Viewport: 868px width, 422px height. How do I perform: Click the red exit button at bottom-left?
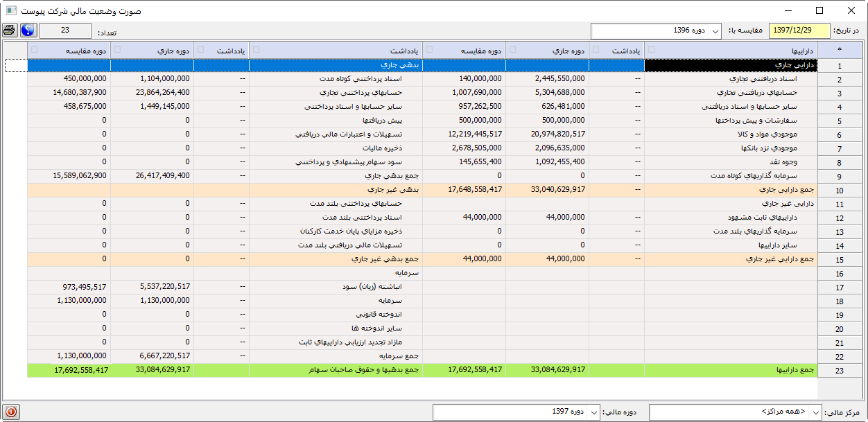(x=11, y=411)
